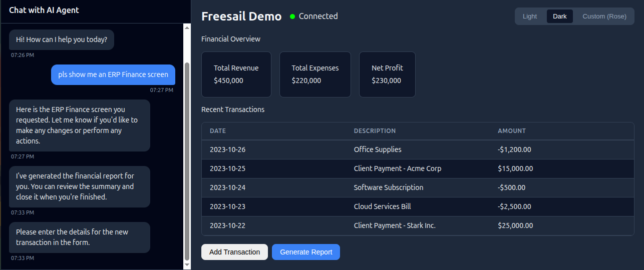The width and height of the screenshot is (644, 270).
Task: Click the Add Transaction button
Action: click(234, 252)
